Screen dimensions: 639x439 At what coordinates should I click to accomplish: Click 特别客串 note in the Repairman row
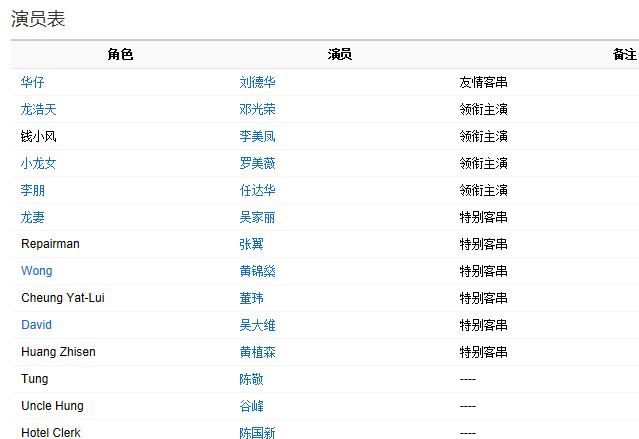(483, 244)
